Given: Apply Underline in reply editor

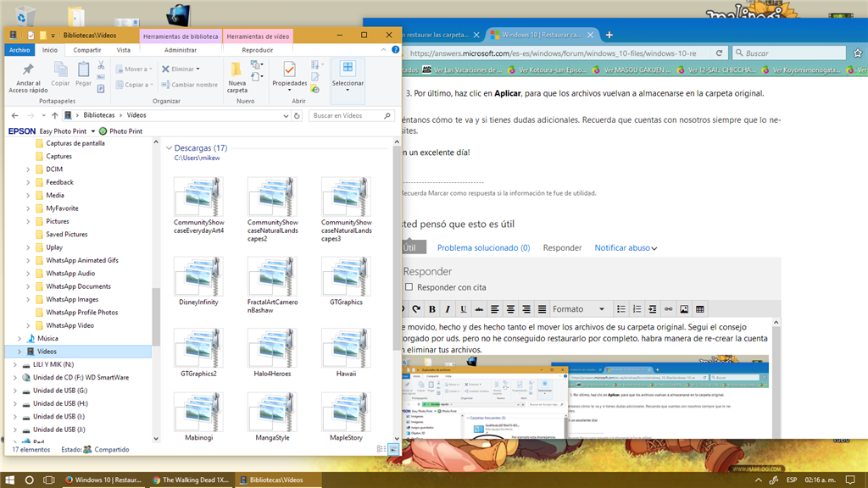Looking at the screenshot, I should [464, 309].
